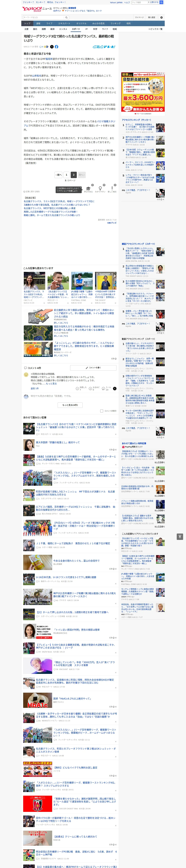Image resolution: width=186 pixels, height=868 pixels.
Task: Go to page 1 of article
Action: [66, 175]
